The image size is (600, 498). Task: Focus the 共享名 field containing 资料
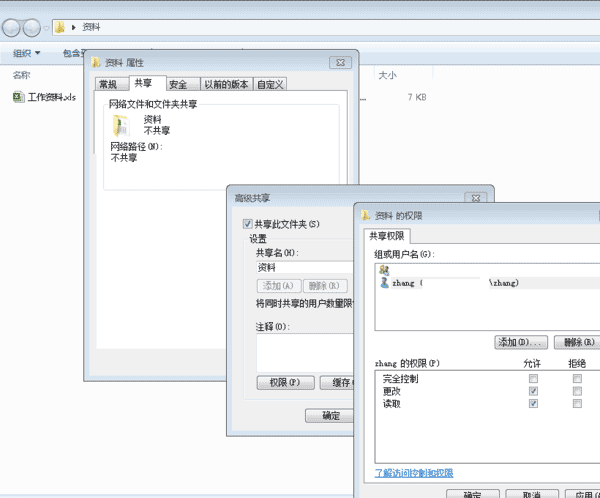(x=304, y=267)
